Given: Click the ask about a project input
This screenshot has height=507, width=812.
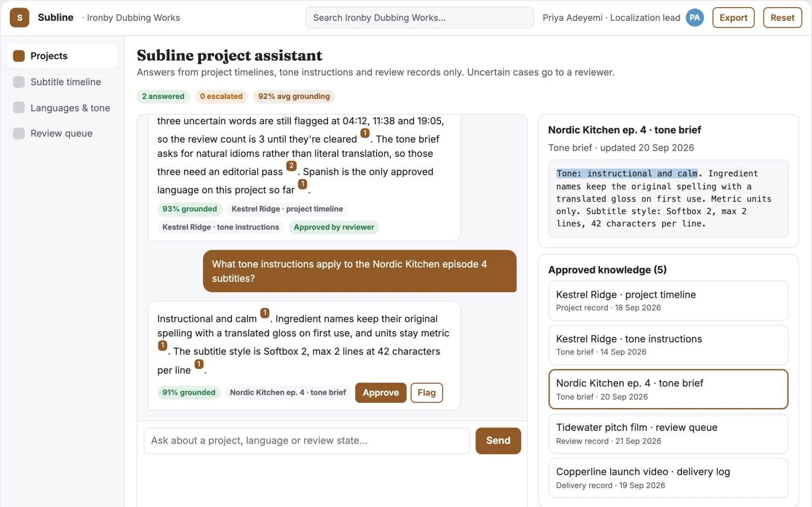Looking at the screenshot, I should (307, 441).
